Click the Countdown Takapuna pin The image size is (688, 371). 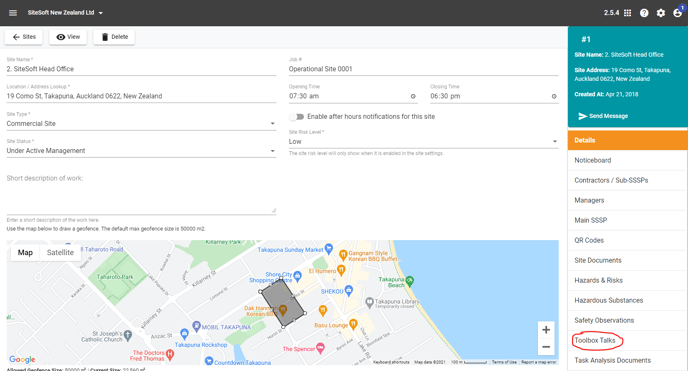pos(209,361)
